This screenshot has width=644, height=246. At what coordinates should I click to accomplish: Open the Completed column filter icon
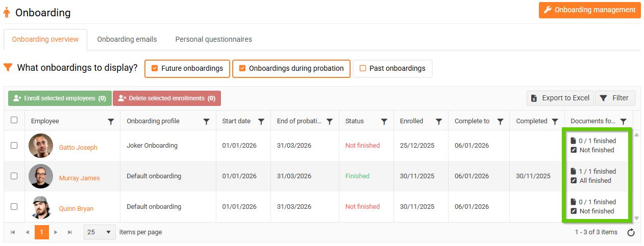pos(555,122)
